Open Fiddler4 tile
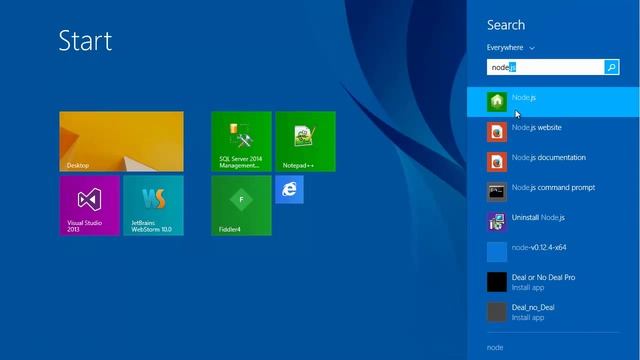 [241, 205]
